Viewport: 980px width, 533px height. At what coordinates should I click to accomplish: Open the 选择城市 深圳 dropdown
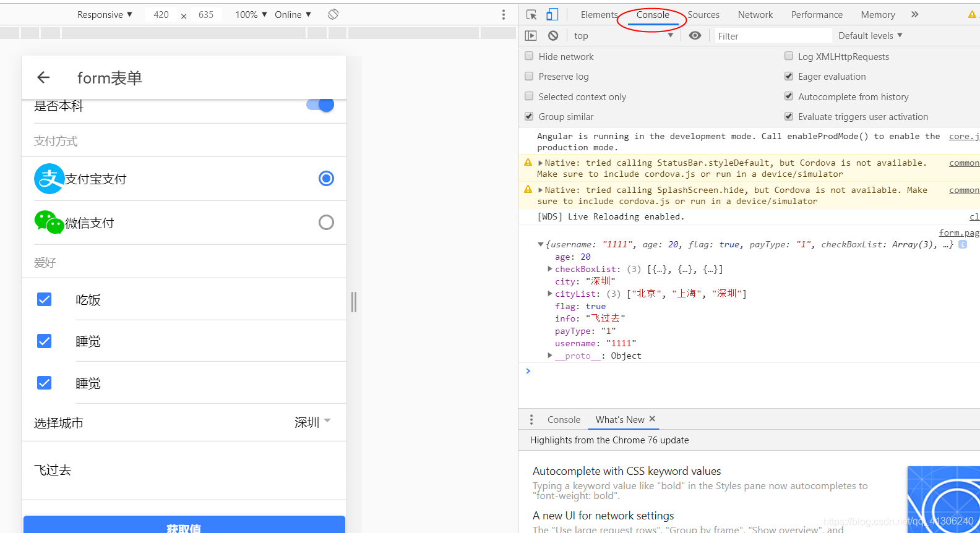coord(312,422)
